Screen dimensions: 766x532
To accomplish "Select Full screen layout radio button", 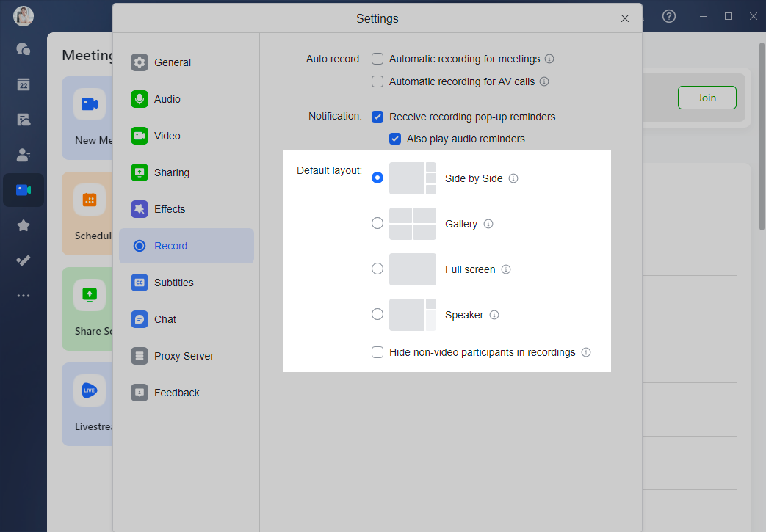I will click(x=377, y=269).
